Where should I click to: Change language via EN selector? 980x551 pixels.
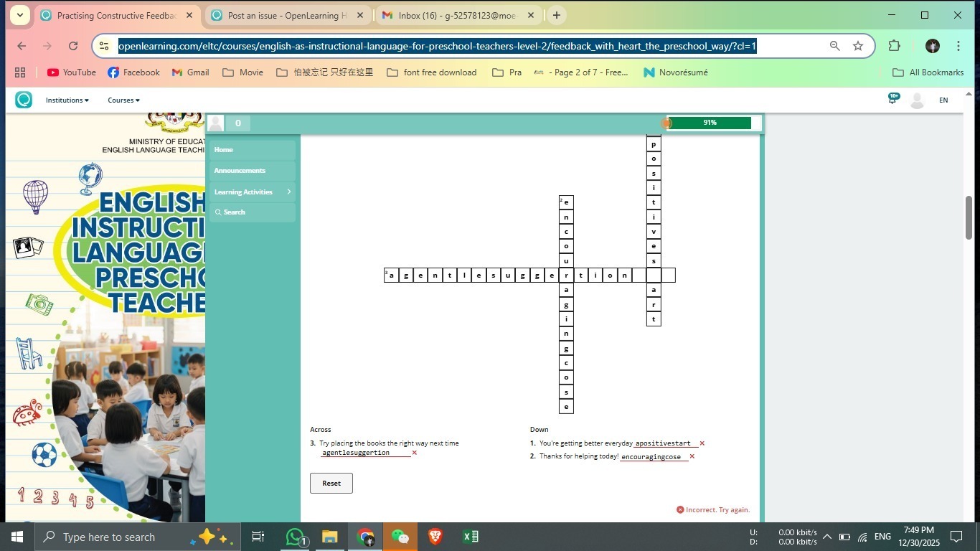tap(943, 100)
